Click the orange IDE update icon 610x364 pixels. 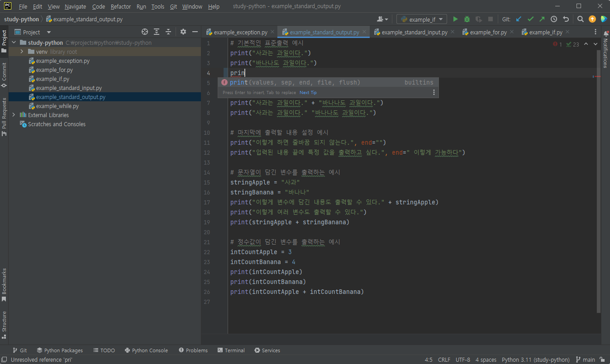[592, 19]
